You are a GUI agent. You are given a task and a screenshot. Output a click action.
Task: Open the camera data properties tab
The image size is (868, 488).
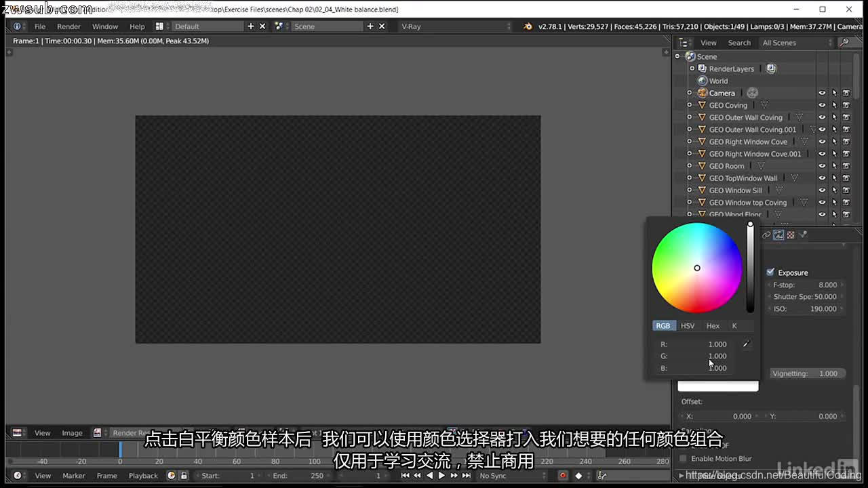[778, 235]
